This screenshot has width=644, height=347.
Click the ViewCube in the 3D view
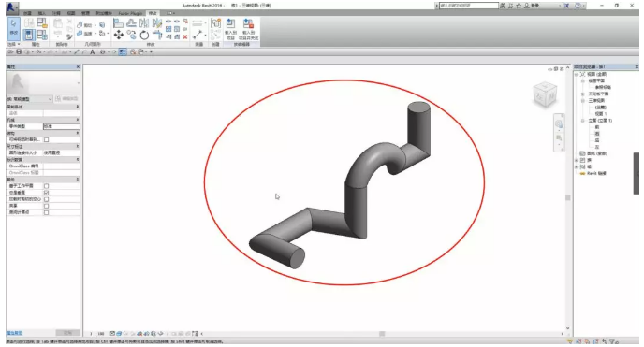[545, 94]
